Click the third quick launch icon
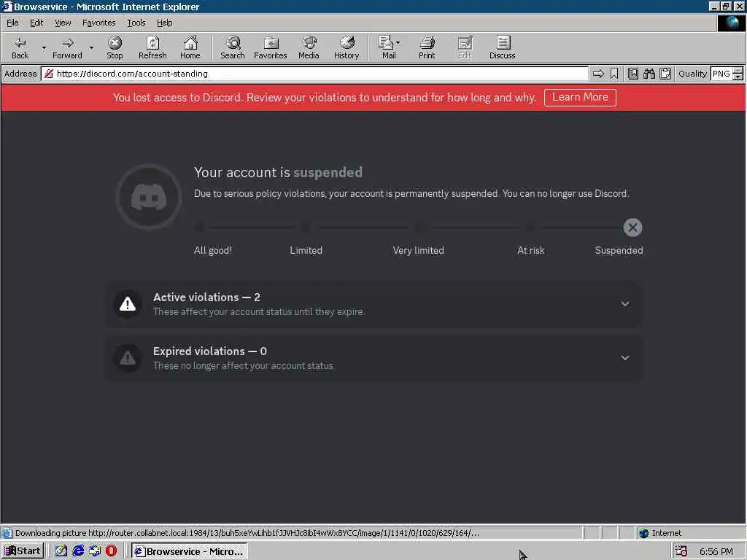 (x=95, y=551)
